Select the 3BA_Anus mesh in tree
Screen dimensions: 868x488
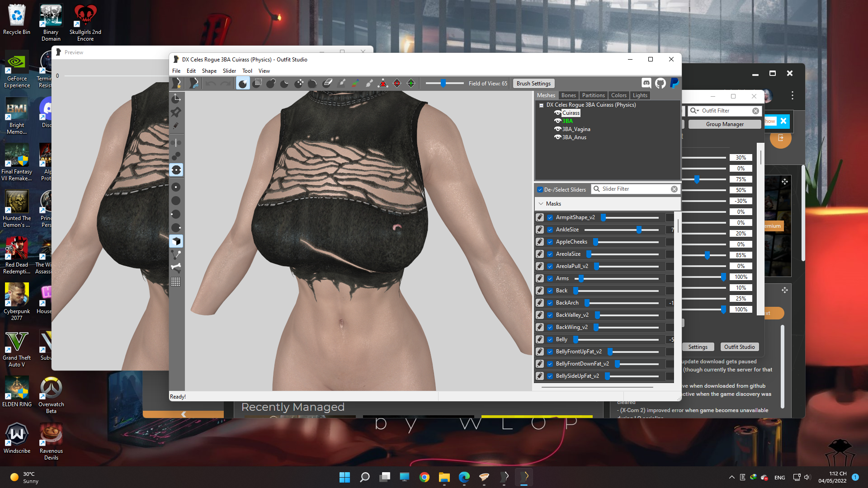click(x=574, y=137)
